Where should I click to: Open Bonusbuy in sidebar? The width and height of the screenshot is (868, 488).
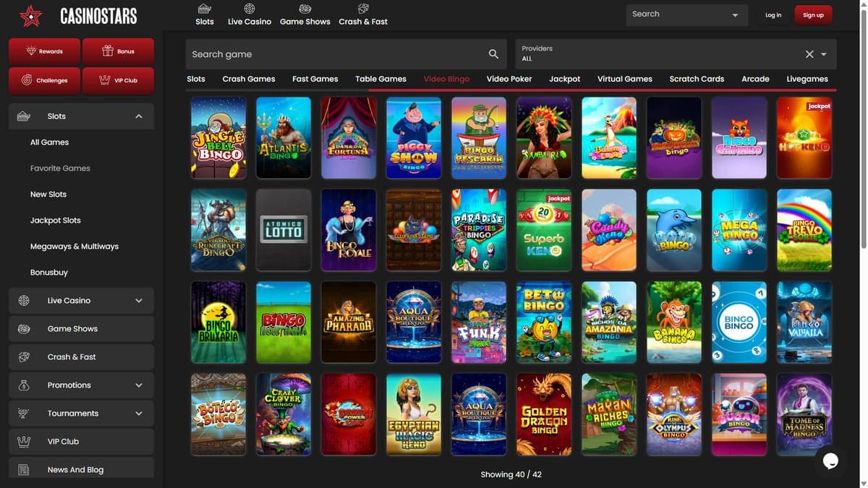pos(49,273)
